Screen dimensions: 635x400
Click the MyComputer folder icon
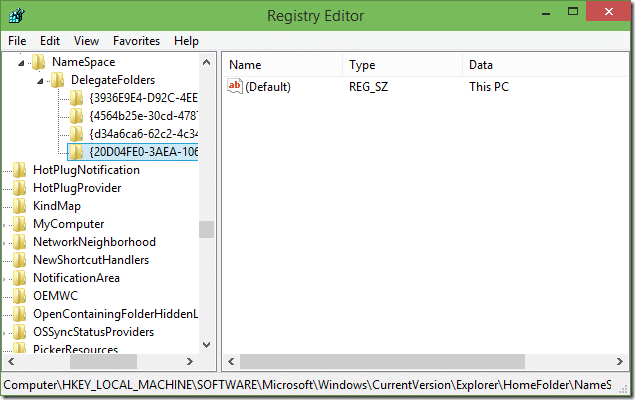point(19,224)
